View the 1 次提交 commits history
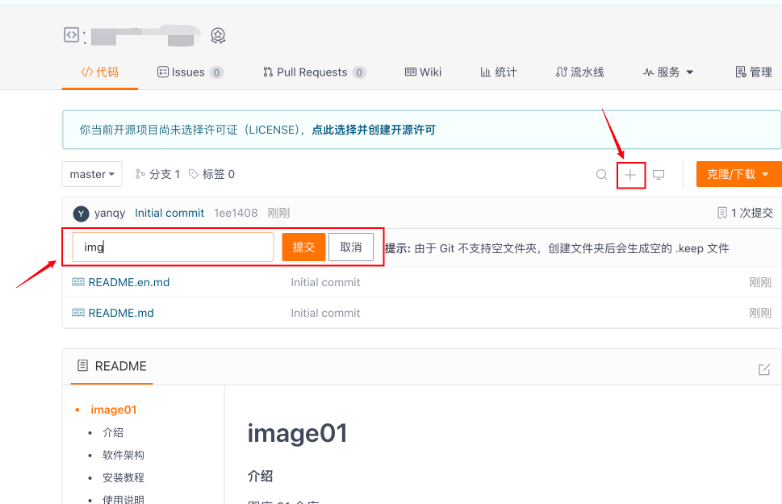Screen dimensions: 782x504 [745, 213]
